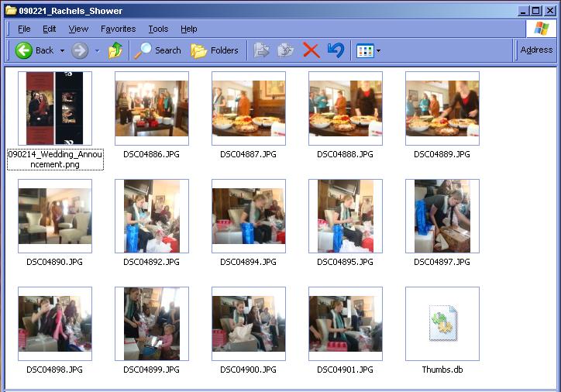Open the Help menu
Screen dimensions: 561x392
(188, 29)
